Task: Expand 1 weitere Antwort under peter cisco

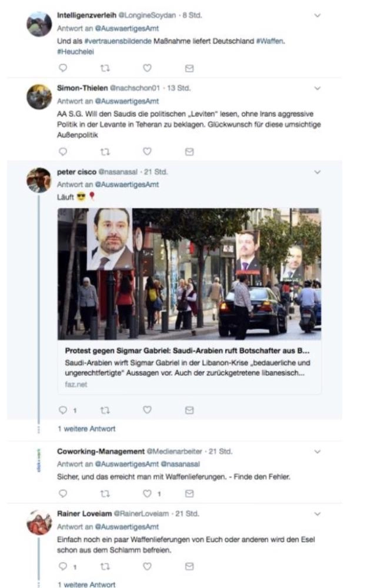Action: [86, 429]
